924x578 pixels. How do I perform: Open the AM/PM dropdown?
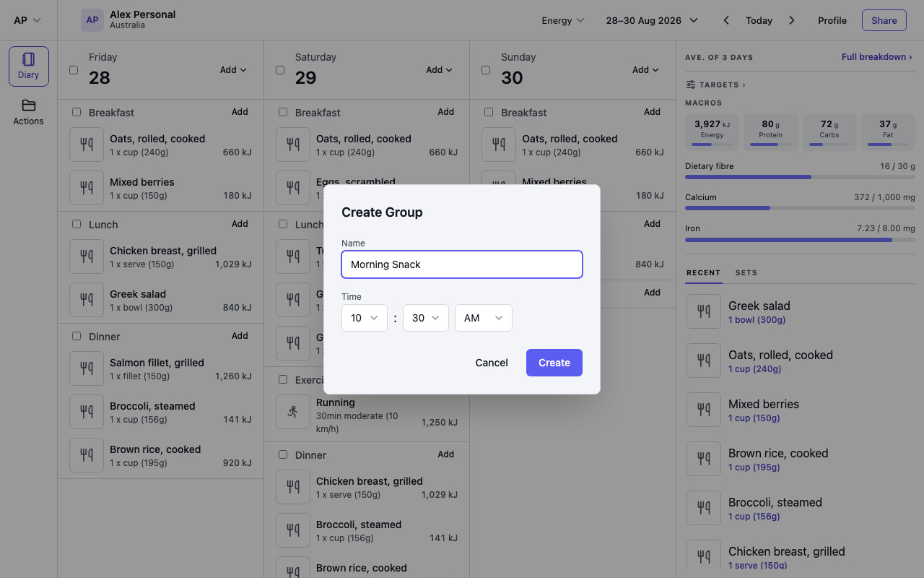tap(484, 318)
